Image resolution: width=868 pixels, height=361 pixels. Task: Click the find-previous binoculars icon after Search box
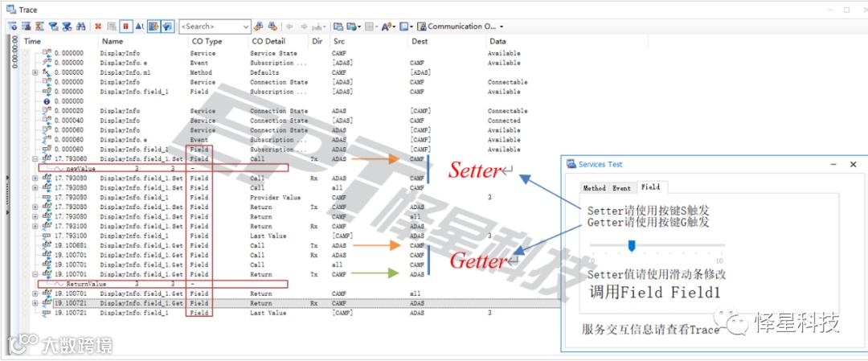259,26
